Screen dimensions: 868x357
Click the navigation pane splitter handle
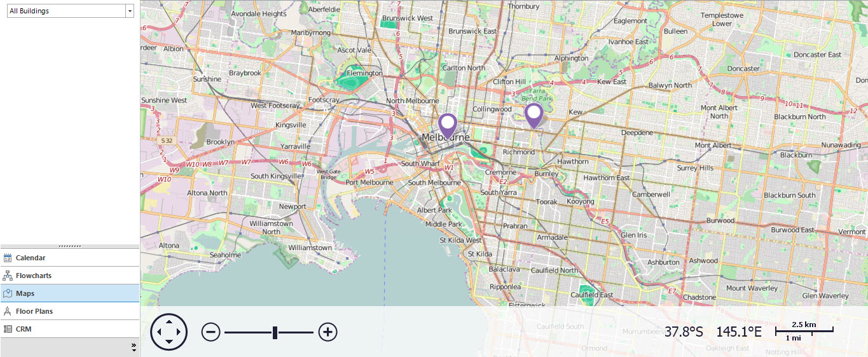[x=69, y=246]
